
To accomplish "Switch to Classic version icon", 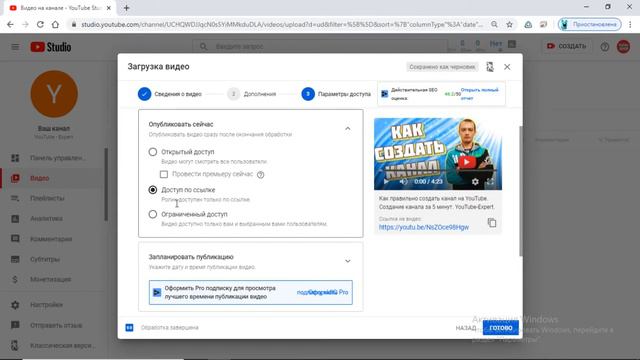I will pyautogui.click(x=15, y=345).
